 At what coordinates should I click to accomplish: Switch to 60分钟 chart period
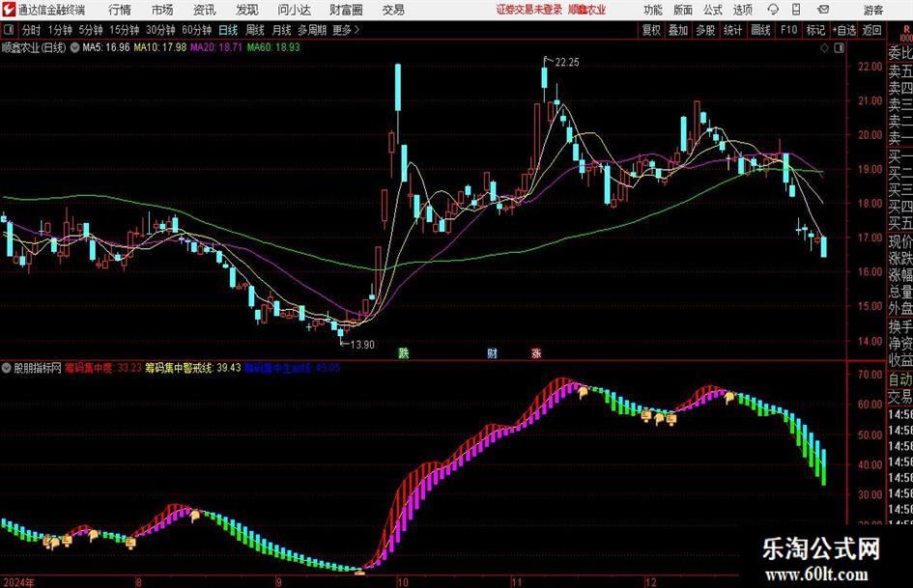196,30
